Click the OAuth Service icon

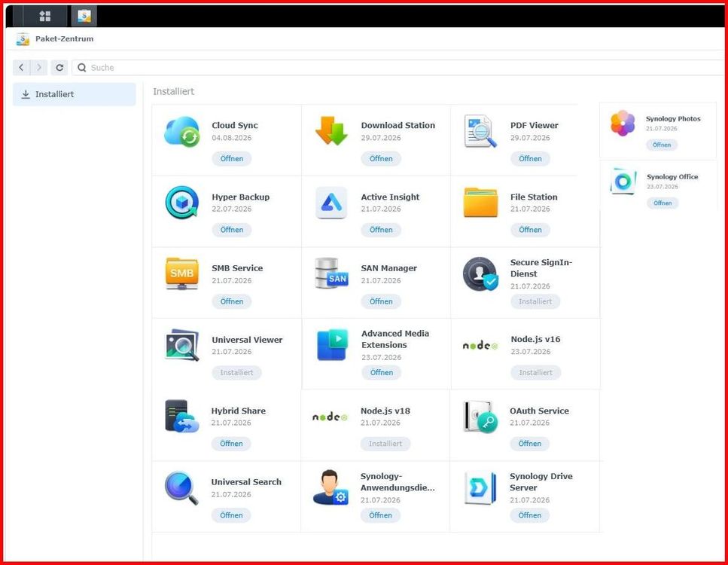point(480,417)
